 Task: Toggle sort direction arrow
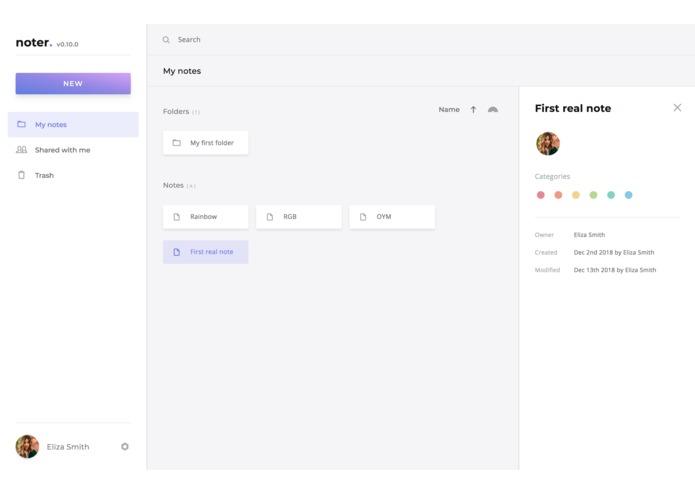coord(473,109)
